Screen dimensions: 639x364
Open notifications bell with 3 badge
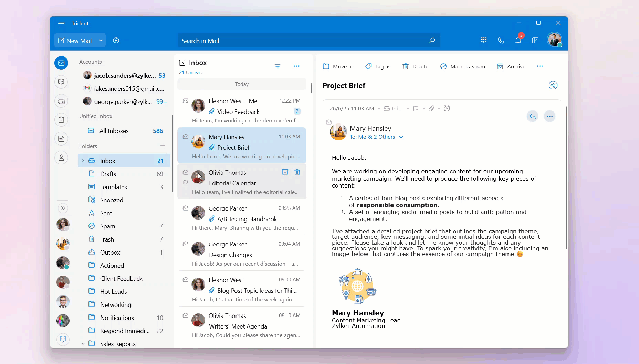(518, 40)
